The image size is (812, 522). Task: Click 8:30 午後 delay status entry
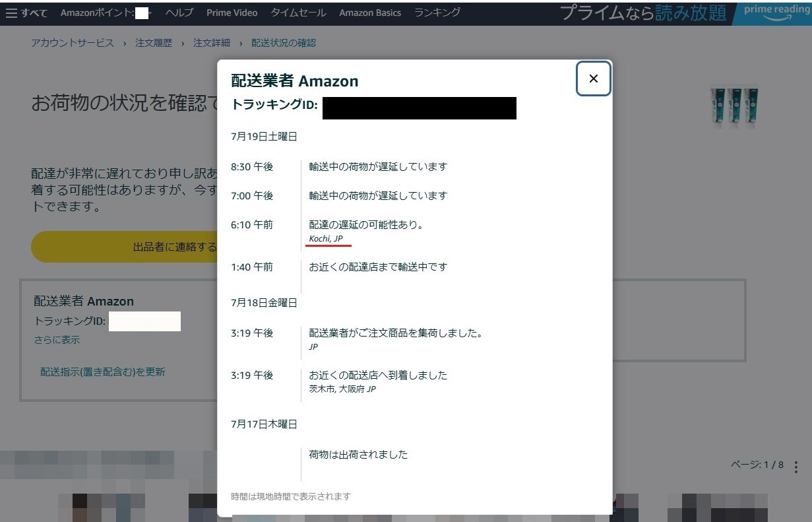tap(378, 166)
